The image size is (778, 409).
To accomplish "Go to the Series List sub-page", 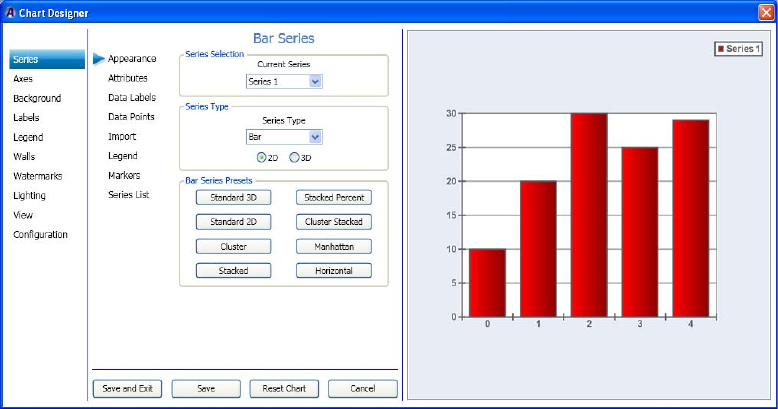I will tap(129, 195).
